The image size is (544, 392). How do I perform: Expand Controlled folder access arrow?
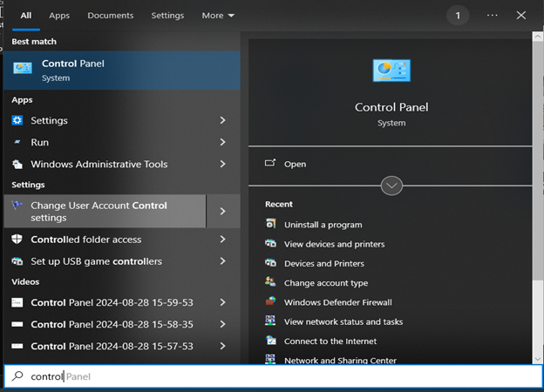[x=222, y=240]
